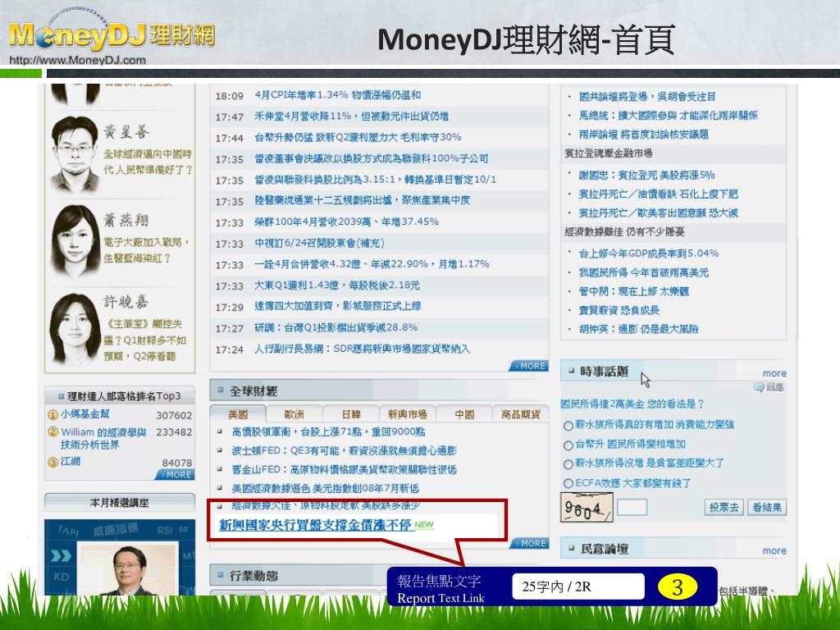
Task: Open 17:44 news 台幣升勢仍猛 致新Q2
Action: [x=358, y=137]
